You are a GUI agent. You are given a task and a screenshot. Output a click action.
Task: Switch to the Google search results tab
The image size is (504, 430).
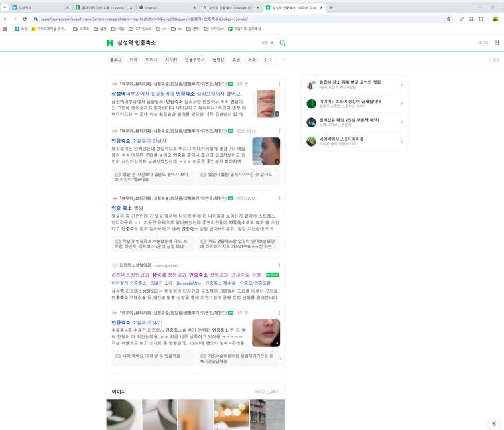tap(231, 7)
